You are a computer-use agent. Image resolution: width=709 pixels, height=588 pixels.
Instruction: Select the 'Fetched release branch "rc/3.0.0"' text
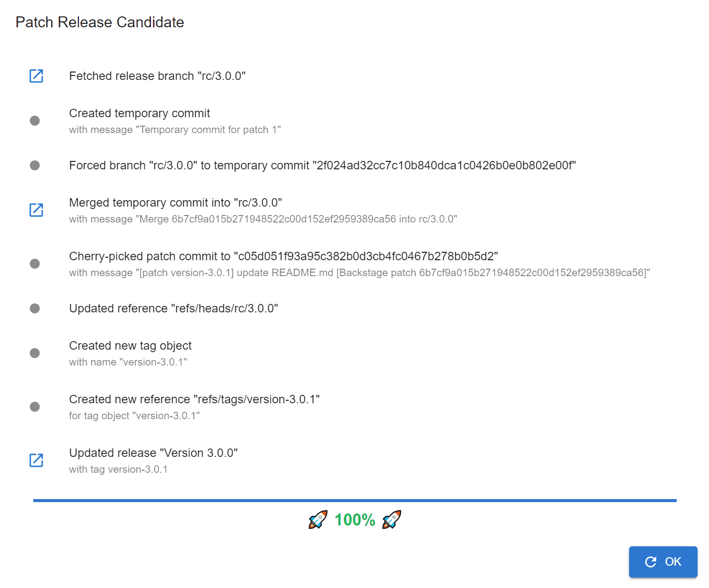coord(157,76)
